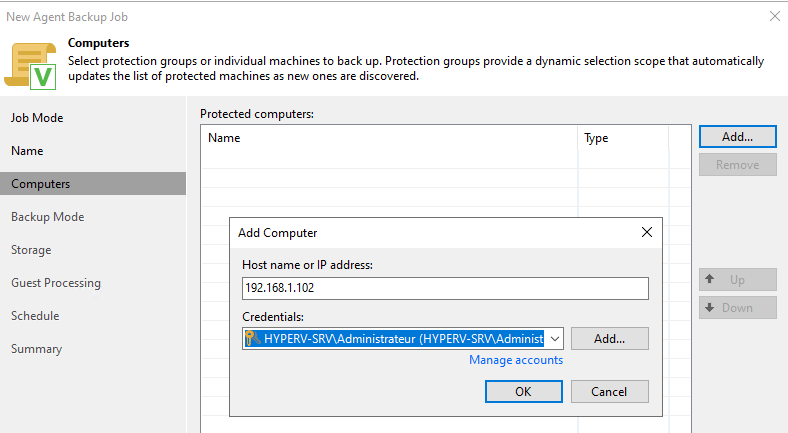Go to the Job Mode step
The height and width of the screenshot is (433, 788).
37,118
